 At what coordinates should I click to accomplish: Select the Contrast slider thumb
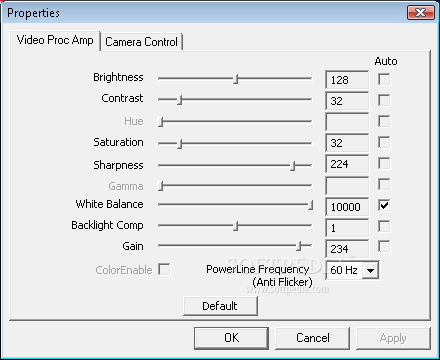(x=180, y=100)
